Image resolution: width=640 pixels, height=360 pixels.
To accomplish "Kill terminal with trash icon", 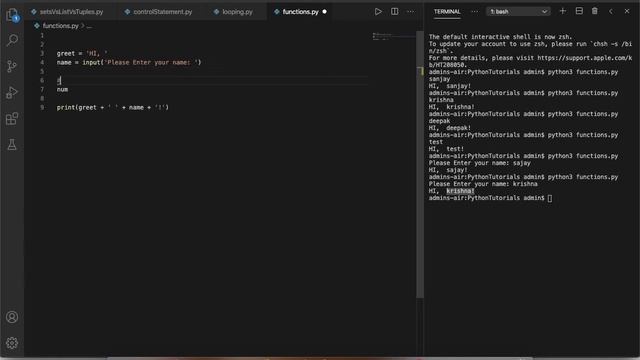I will pos(595,11).
